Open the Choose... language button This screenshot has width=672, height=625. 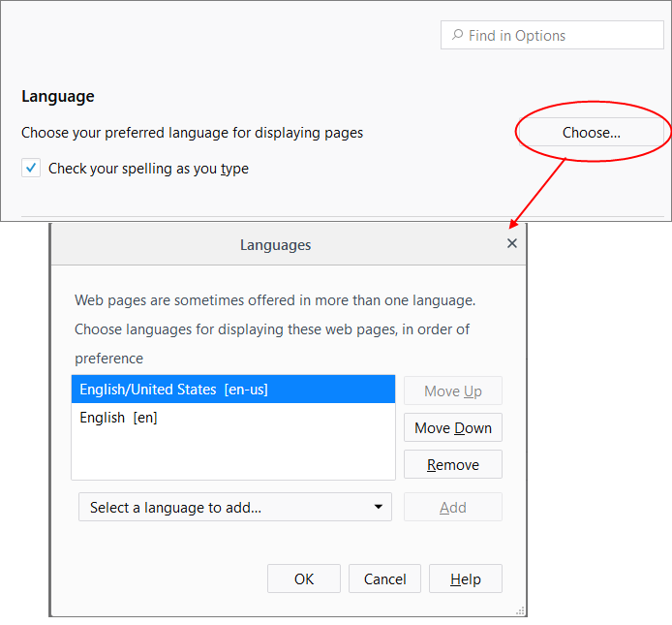click(x=591, y=132)
